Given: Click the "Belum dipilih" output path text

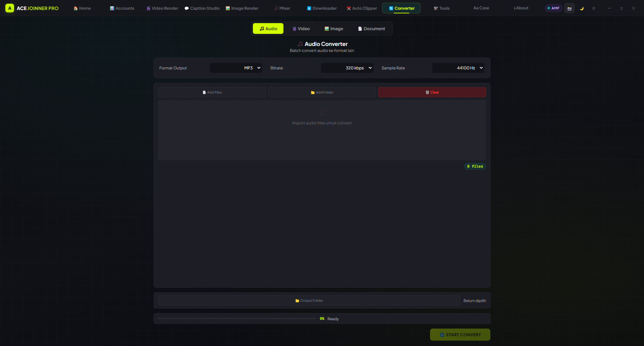Looking at the screenshot, I should click(x=475, y=301).
